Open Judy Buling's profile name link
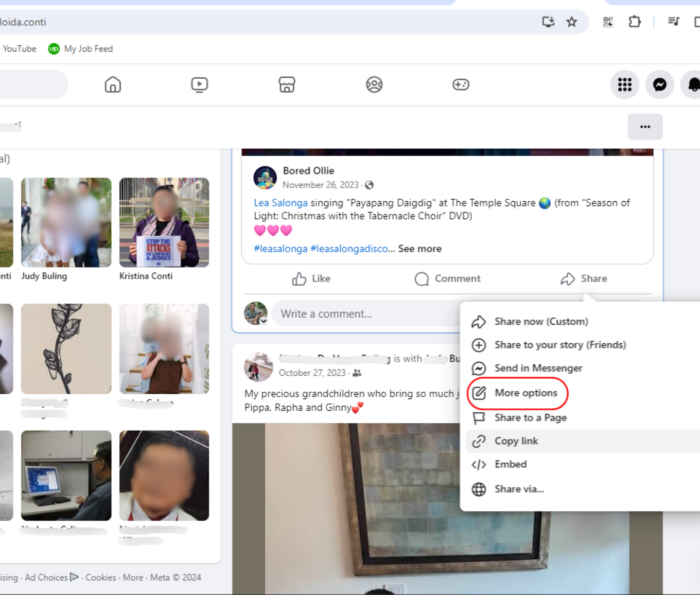Image resolution: width=700 pixels, height=595 pixels. pos(44,276)
